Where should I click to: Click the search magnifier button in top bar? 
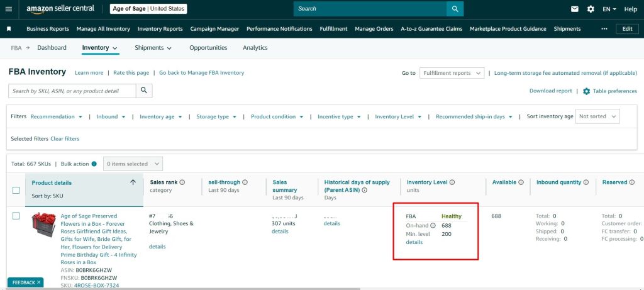pyautogui.click(x=455, y=9)
